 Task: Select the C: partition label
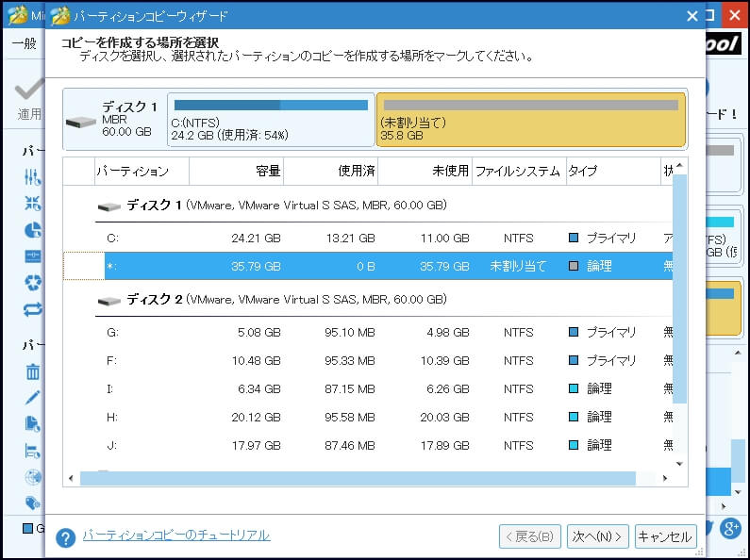coord(113,238)
